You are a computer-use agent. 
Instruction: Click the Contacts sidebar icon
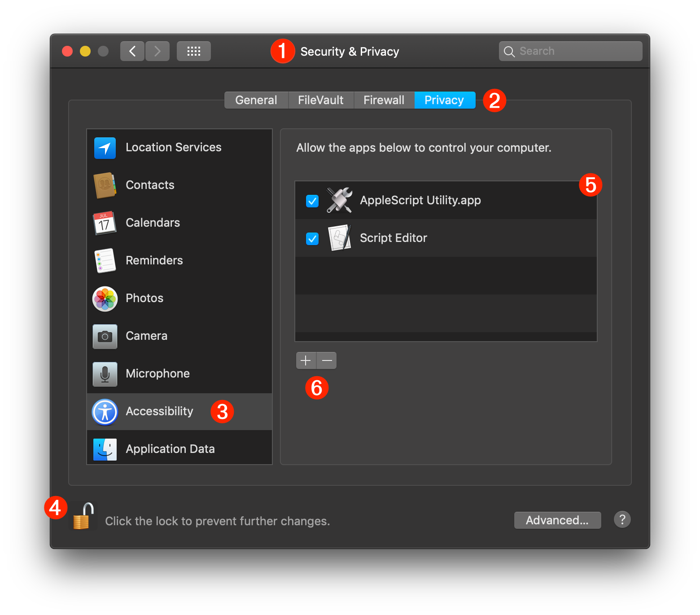coord(104,185)
